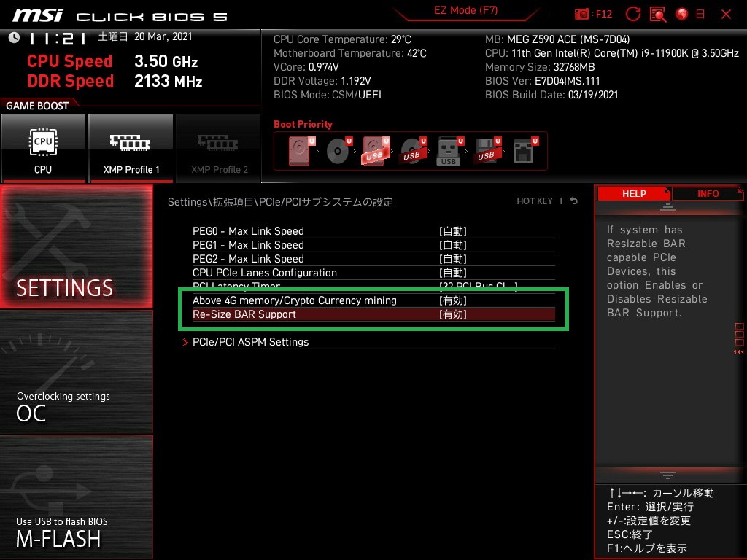Toggle XMP Profile 1

pos(131,149)
